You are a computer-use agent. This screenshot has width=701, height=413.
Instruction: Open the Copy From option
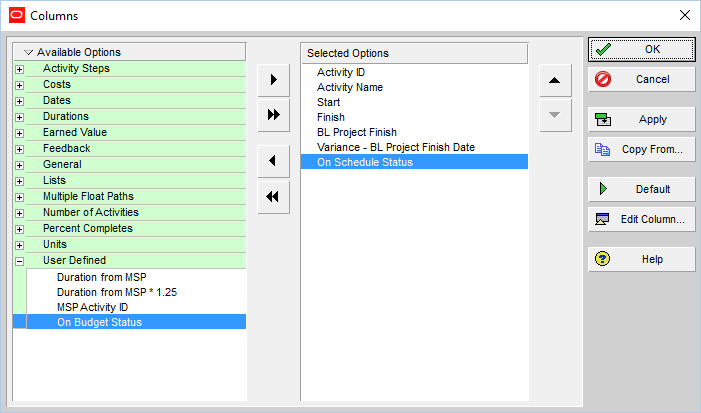(641, 149)
